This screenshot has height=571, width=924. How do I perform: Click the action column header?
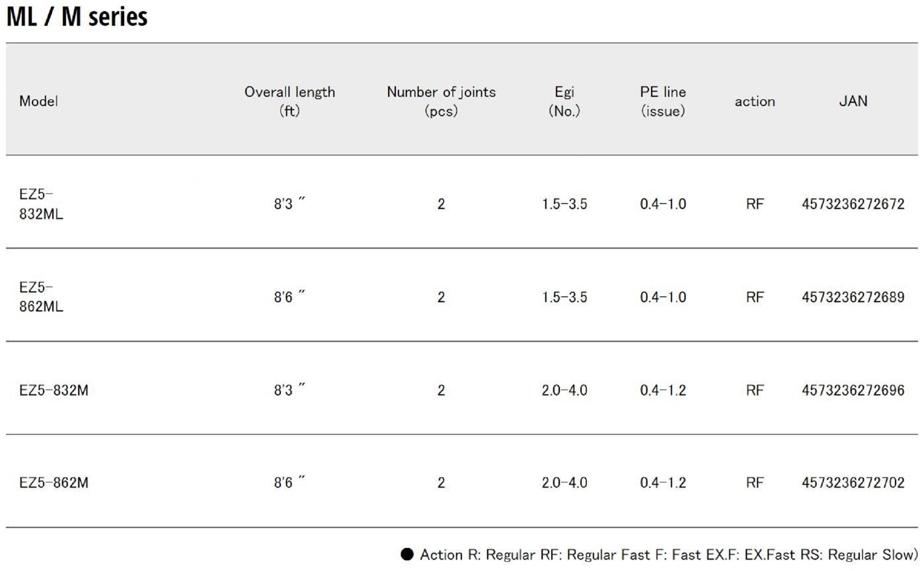click(755, 102)
